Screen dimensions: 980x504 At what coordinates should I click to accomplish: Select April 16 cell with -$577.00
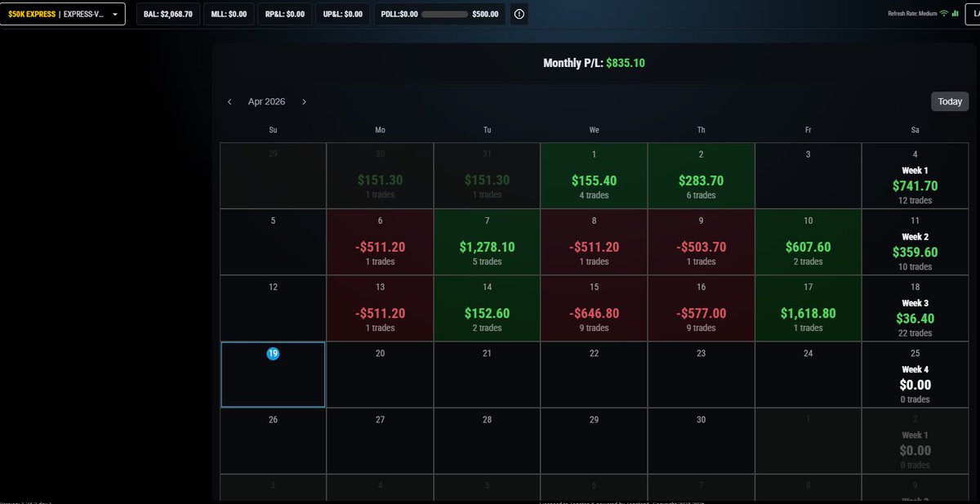[701, 308]
